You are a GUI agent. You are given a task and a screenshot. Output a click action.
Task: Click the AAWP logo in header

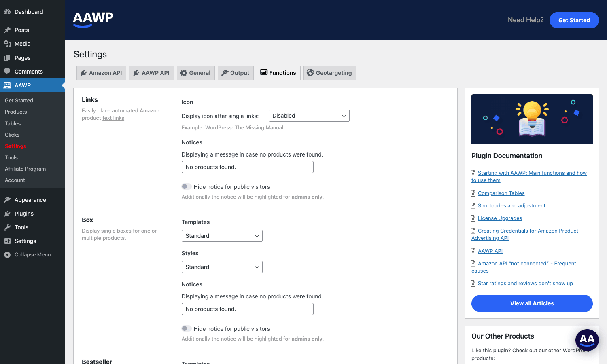(x=93, y=19)
